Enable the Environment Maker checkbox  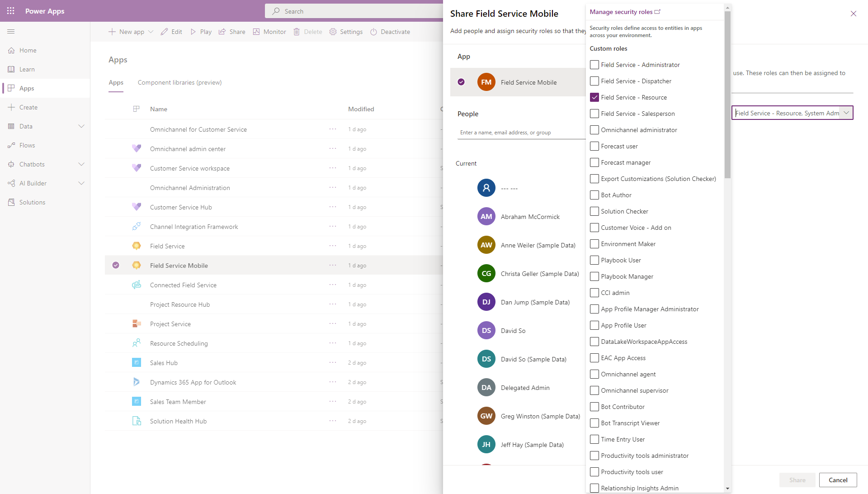594,243
